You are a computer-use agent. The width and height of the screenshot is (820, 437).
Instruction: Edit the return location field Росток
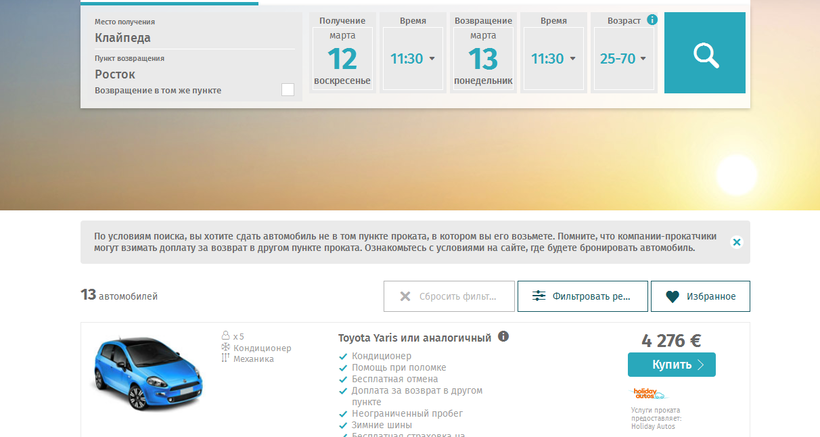[190, 74]
